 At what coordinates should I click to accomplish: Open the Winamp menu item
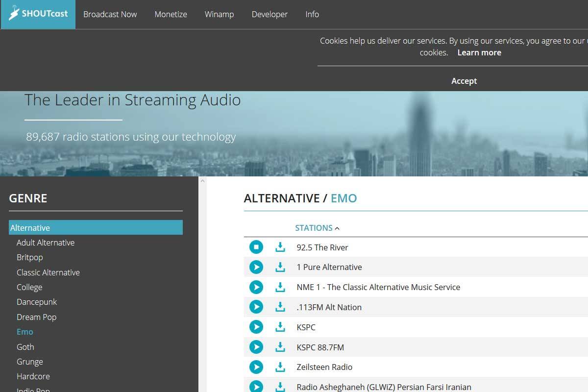(219, 14)
